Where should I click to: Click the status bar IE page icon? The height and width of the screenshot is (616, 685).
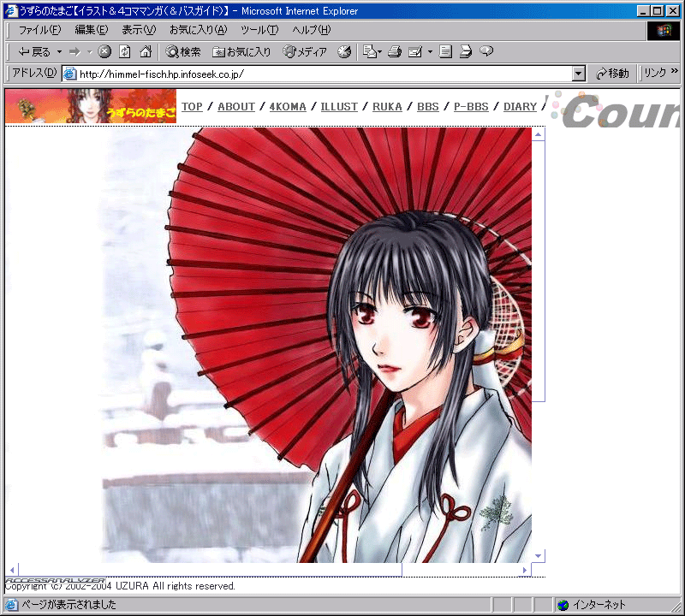coord(11,605)
